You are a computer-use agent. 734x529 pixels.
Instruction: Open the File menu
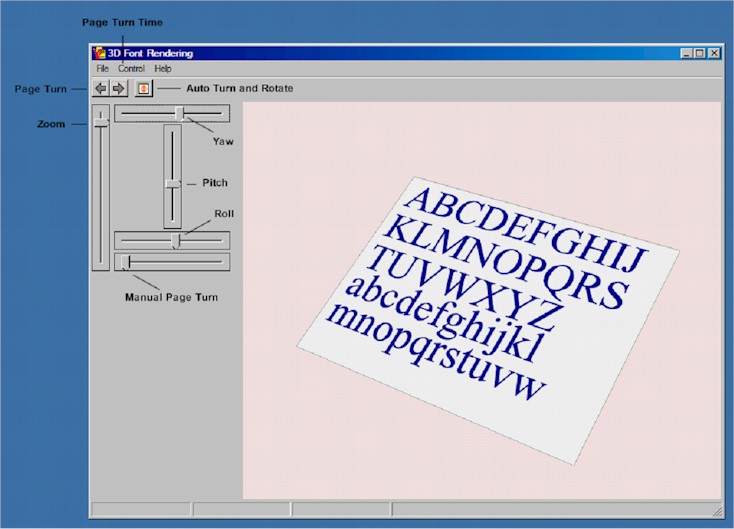click(x=102, y=68)
